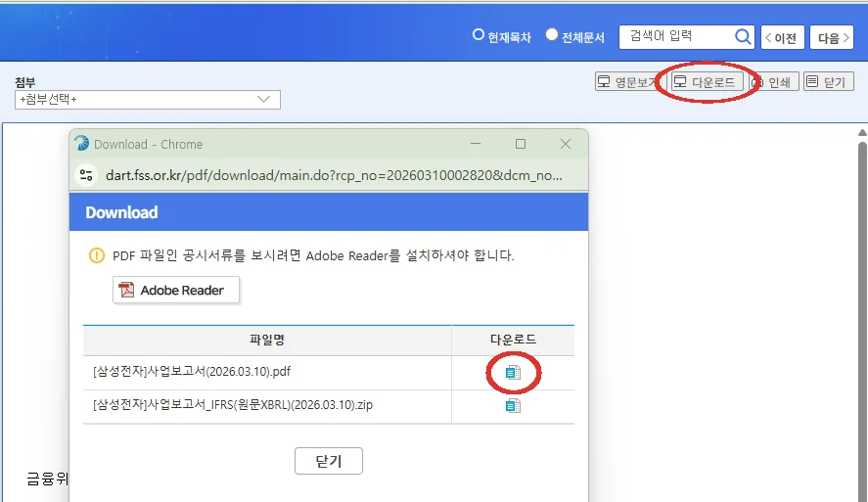Image resolution: width=868 pixels, height=502 pixels.
Task: Go to next result with 다음
Action: [832, 37]
